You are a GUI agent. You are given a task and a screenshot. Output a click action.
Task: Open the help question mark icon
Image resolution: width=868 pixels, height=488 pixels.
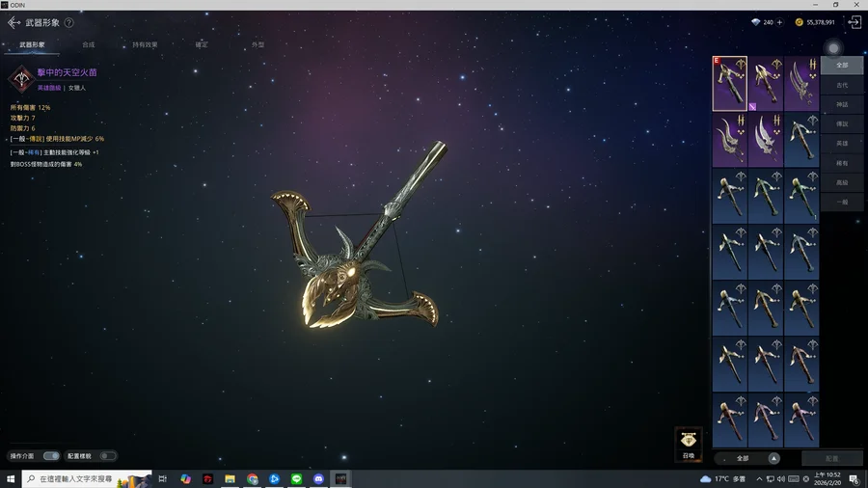pos(68,22)
